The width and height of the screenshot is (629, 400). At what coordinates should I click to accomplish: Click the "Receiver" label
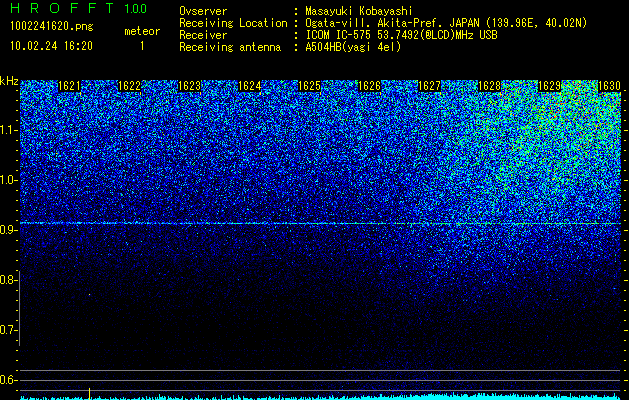(203, 35)
